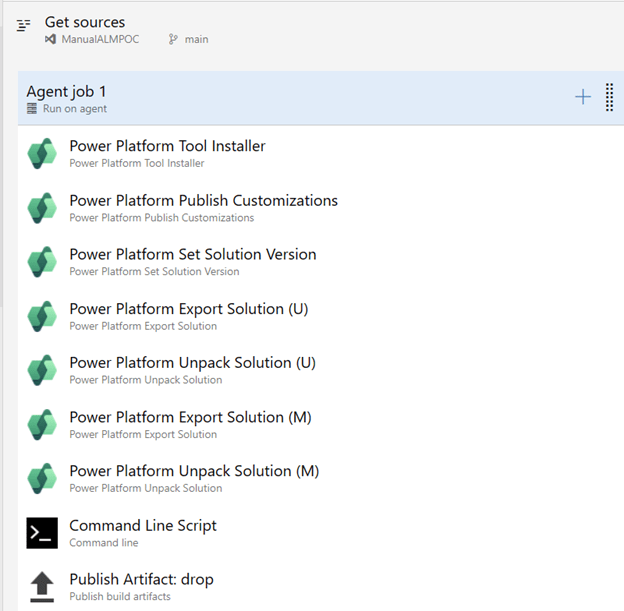Click the Publish Artifact upload arrow icon
The width and height of the screenshot is (624, 611).
coord(42,587)
